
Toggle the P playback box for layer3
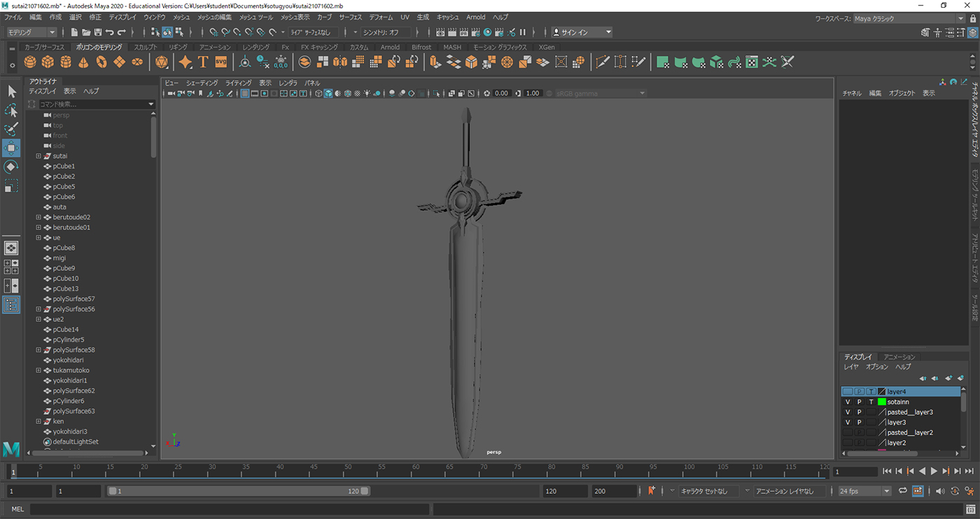tap(859, 422)
